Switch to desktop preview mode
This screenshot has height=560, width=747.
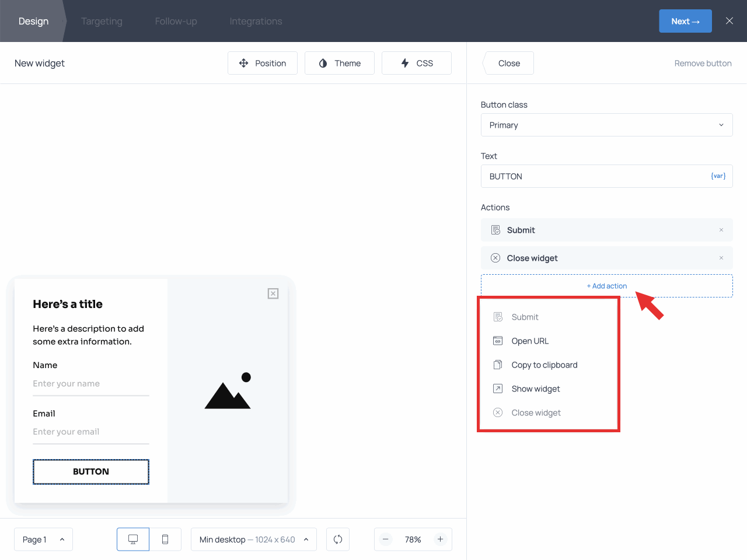coord(133,540)
